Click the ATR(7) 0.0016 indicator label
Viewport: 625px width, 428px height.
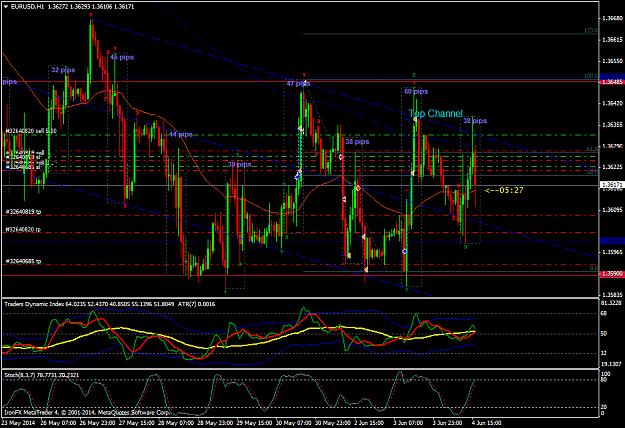(x=197, y=304)
